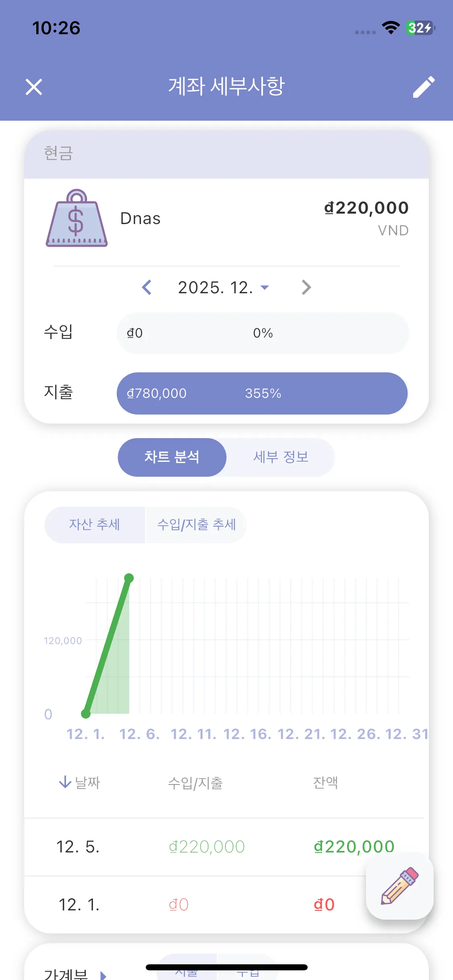Tap the 지출 đ780,000 progress bar
The image size is (453, 980).
262,393
